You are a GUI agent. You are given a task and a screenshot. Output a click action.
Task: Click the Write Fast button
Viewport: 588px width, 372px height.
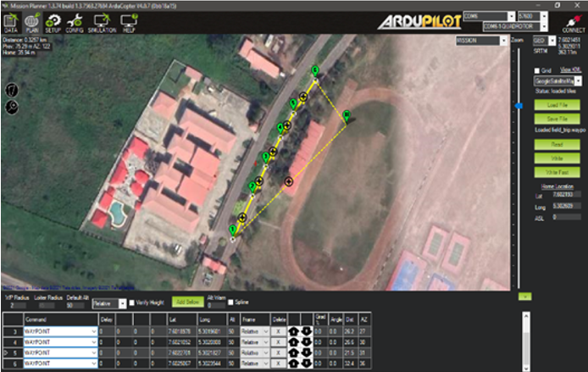click(557, 172)
